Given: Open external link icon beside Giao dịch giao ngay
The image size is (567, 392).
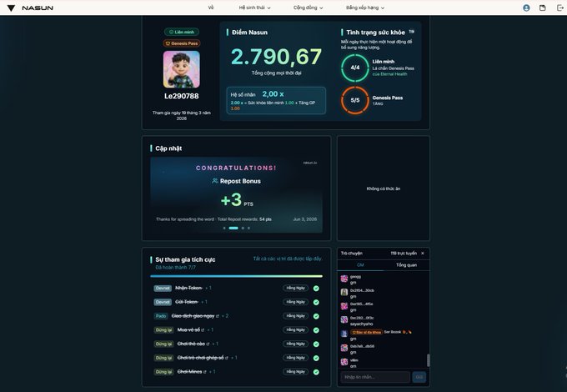Looking at the screenshot, I should point(218,316).
